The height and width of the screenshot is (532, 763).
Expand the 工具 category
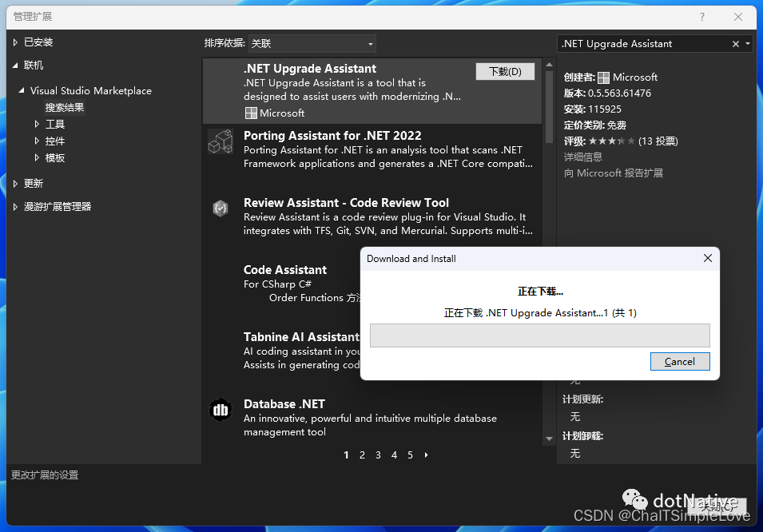click(x=37, y=125)
